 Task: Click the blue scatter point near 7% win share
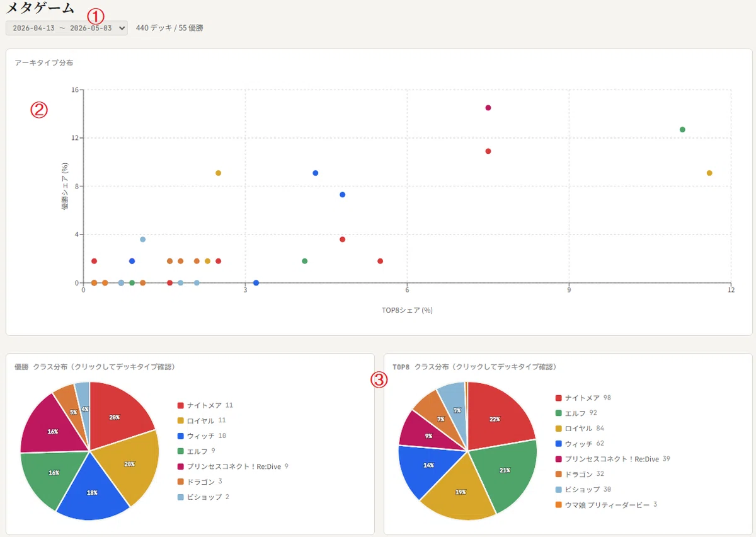click(343, 195)
